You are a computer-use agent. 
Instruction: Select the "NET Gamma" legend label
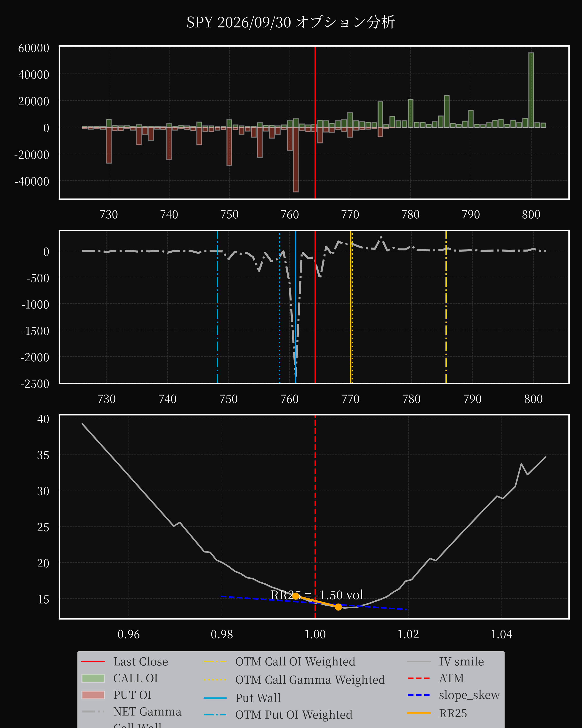(147, 711)
